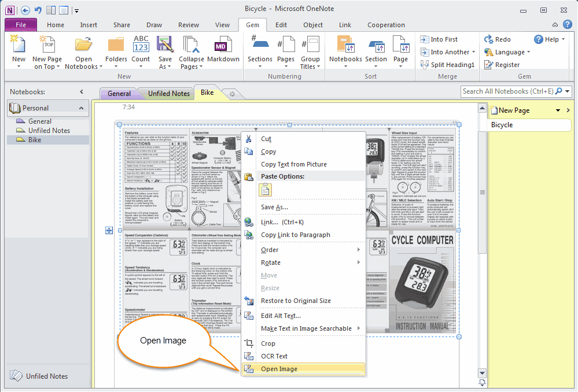This screenshot has height=392, width=578.
Task: Collapse the Personal notebook
Action: [81, 108]
